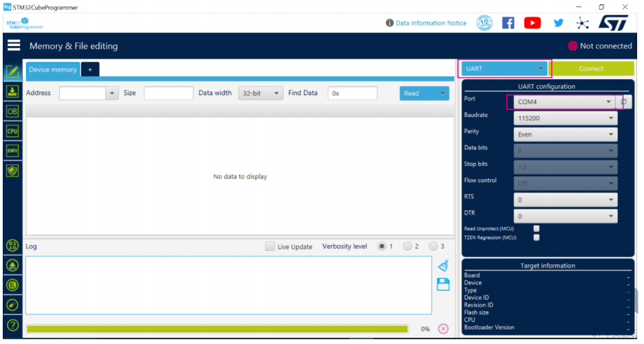Refresh the COM port list
Viewport: 644px width, 344px height.
[x=623, y=102]
